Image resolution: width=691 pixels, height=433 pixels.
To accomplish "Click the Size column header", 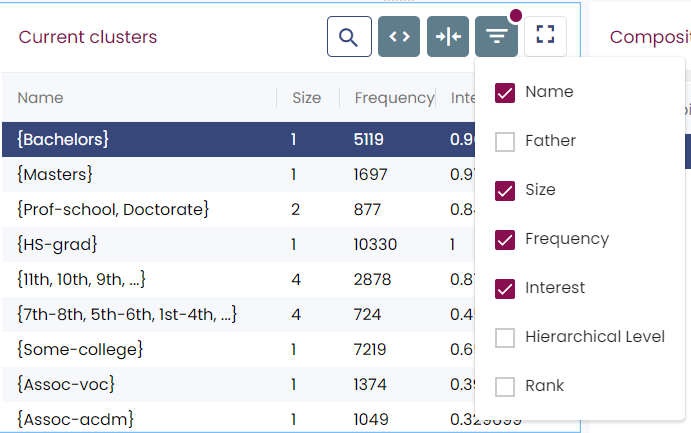I will point(306,98).
